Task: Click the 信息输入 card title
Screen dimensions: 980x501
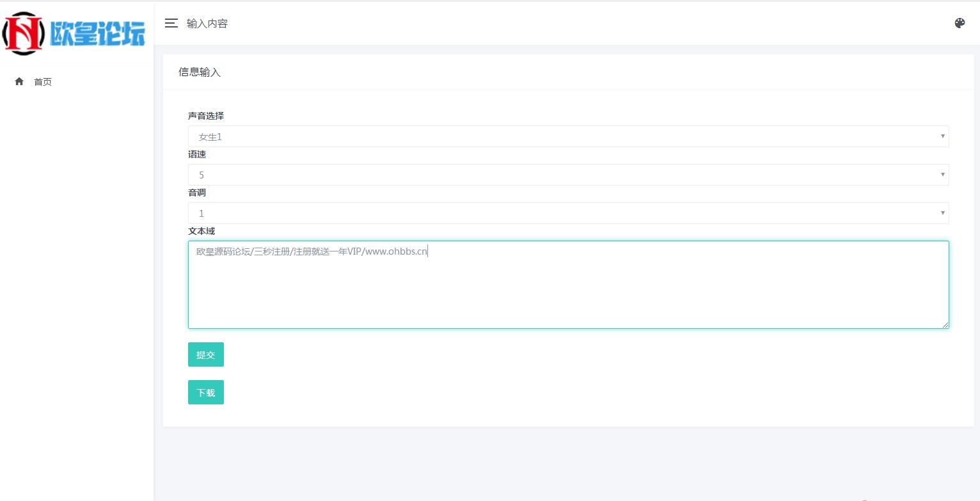Action: tap(200, 72)
